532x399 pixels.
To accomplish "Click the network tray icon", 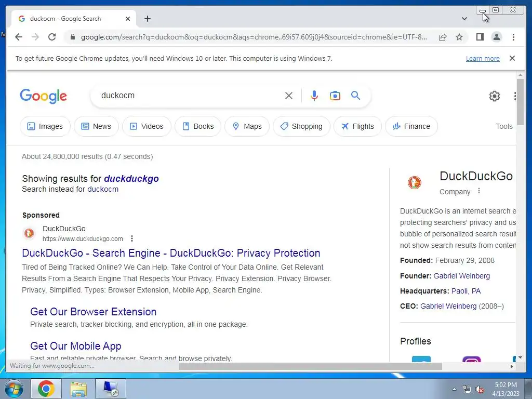I will point(467,390).
